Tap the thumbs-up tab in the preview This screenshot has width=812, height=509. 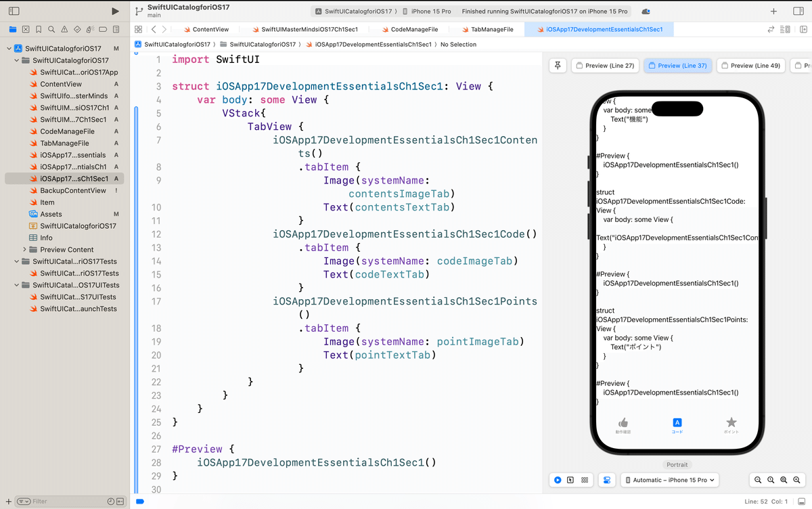click(623, 426)
